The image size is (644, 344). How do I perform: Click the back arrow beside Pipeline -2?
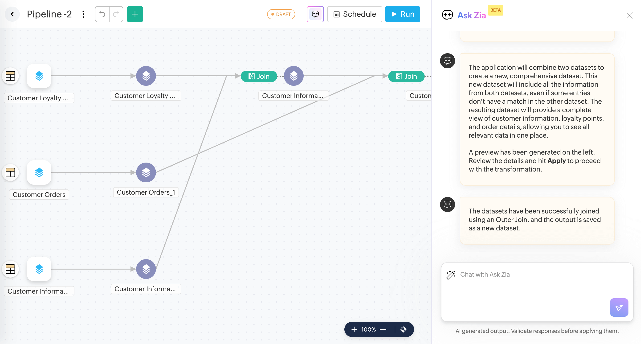pos(12,14)
